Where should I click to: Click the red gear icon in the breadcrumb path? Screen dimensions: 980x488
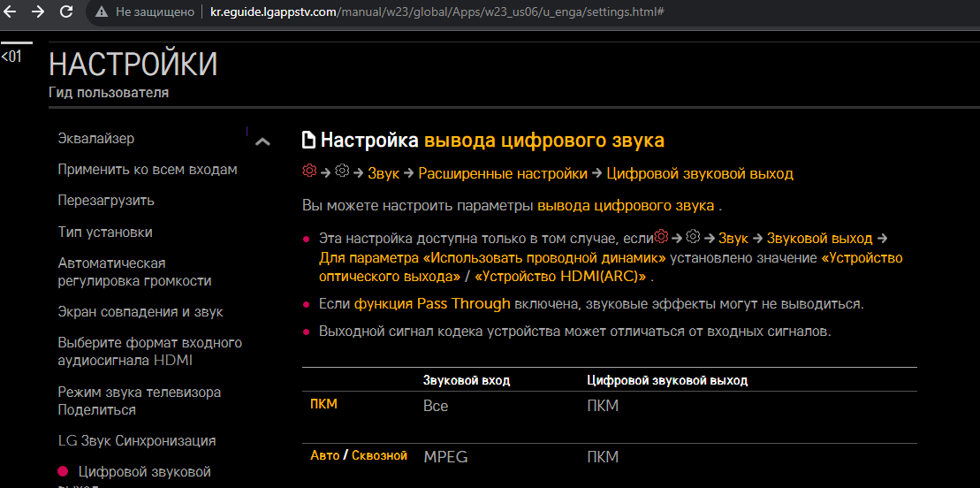[308, 172]
